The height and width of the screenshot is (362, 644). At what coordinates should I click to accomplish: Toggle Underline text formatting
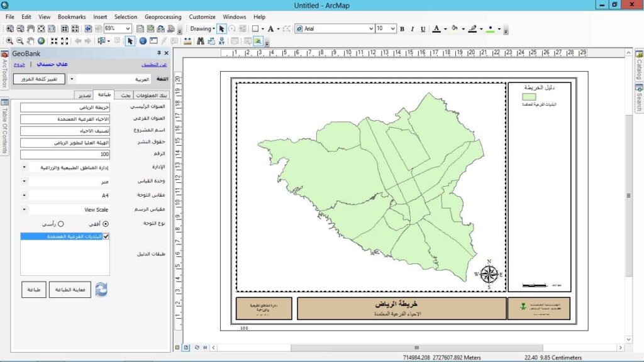coord(423,29)
